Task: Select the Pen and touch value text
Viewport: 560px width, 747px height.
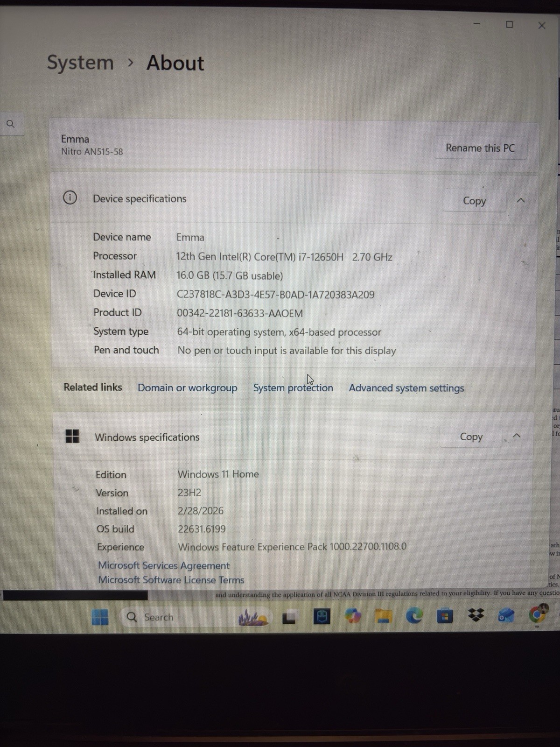Action: point(287,351)
